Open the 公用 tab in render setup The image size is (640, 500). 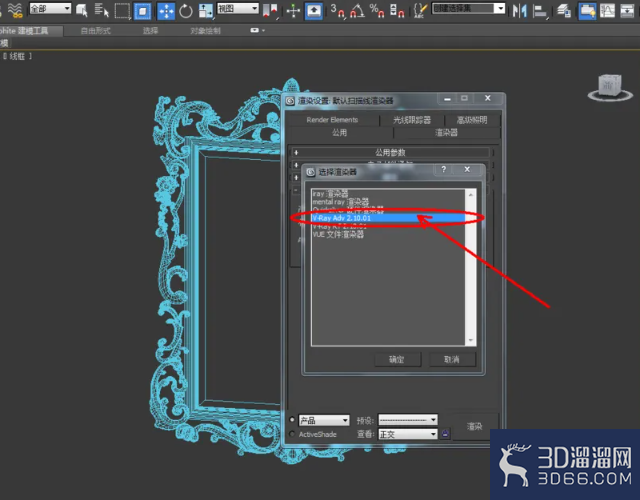click(x=340, y=133)
